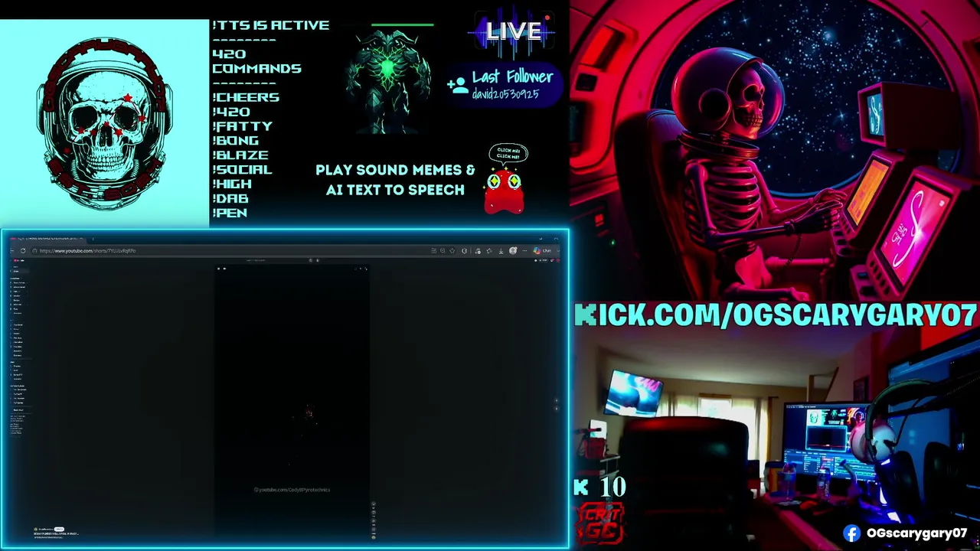Image resolution: width=980 pixels, height=551 pixels.
Task: Pause the Shorts video with play control
Action: point(219,269)
